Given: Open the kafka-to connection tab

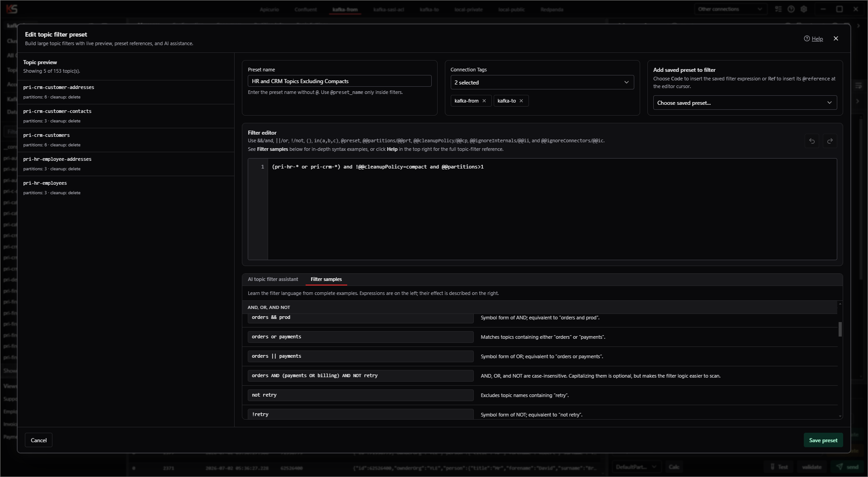Looking at the screenshot, I should coord(429,9).
